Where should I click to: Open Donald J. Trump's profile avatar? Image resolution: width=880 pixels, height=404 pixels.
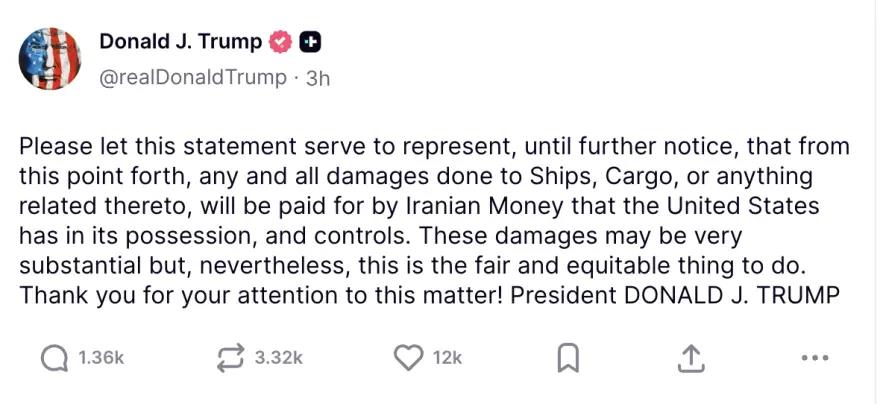(x=49, y=59)
